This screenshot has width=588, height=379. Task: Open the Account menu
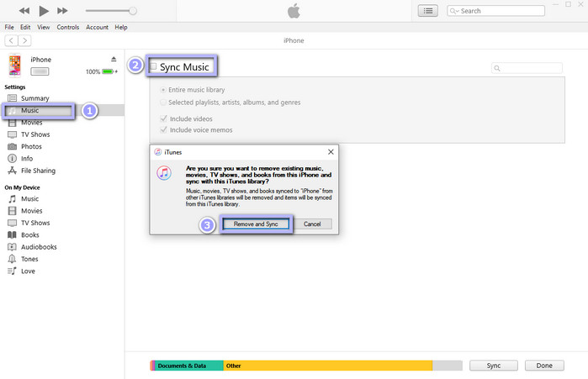pyautogui.click(x=97, y=27)
